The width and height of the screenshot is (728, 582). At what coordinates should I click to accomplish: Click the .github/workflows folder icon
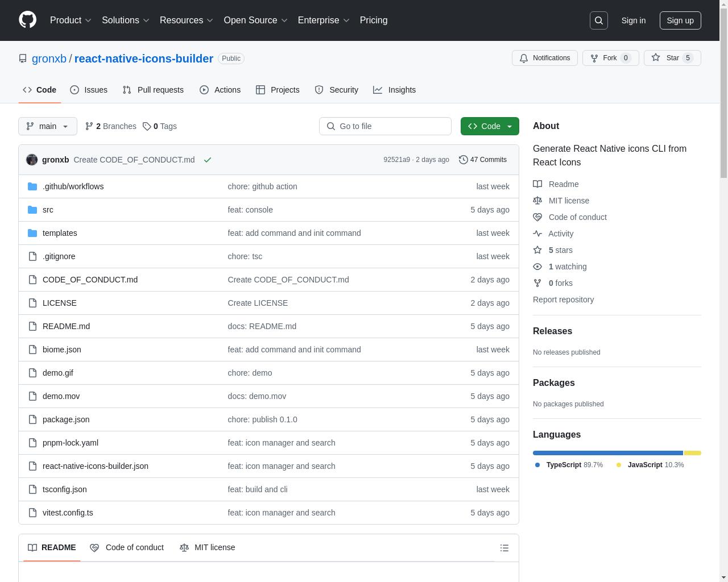[32, 186]
